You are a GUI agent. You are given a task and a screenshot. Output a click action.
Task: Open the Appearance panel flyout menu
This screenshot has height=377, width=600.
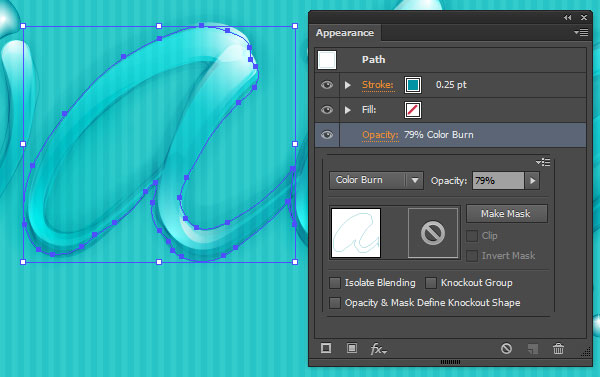pyautogui.click(x=581, y=33)
